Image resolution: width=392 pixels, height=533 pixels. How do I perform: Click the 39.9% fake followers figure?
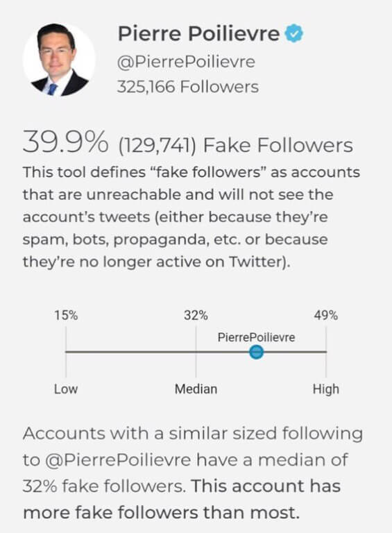click(x=66, y=143)
